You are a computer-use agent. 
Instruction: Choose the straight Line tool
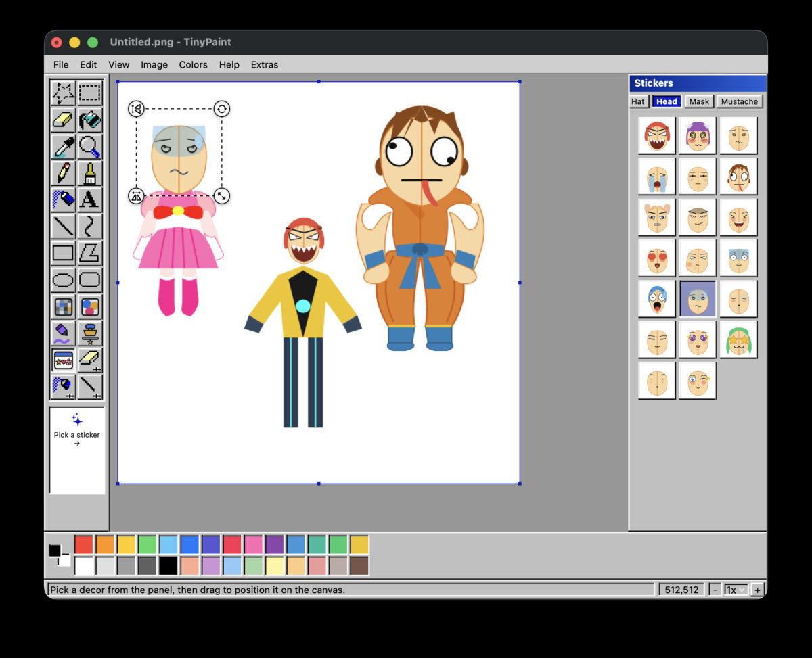tap(63, 227)
